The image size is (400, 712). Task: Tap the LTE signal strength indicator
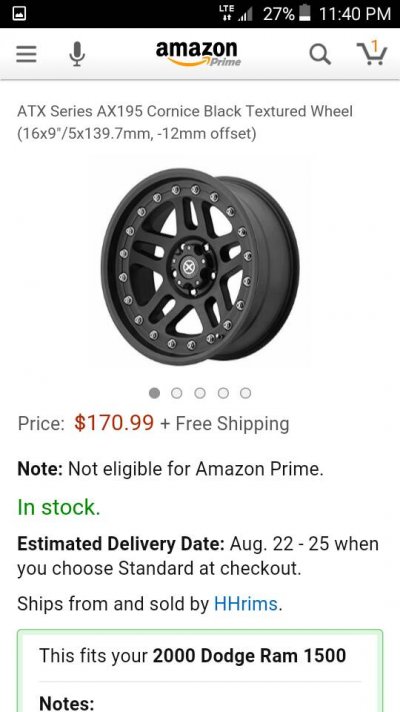point(236,14)
